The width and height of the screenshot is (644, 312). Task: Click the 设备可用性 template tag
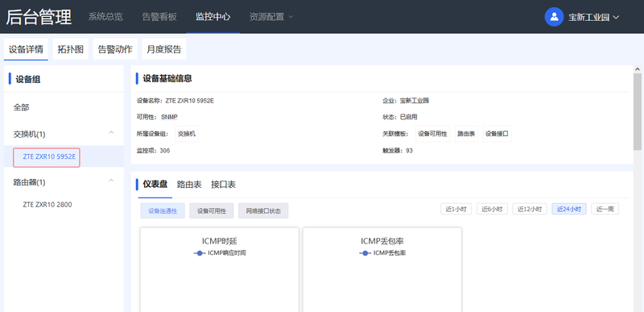click(432, 134)
